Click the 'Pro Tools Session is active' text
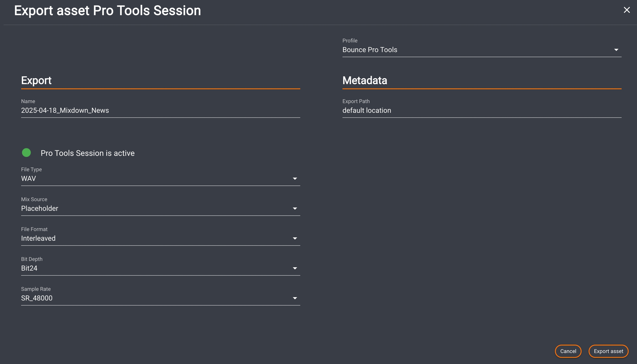The image size is (637, 364). (x=88, y=153)
